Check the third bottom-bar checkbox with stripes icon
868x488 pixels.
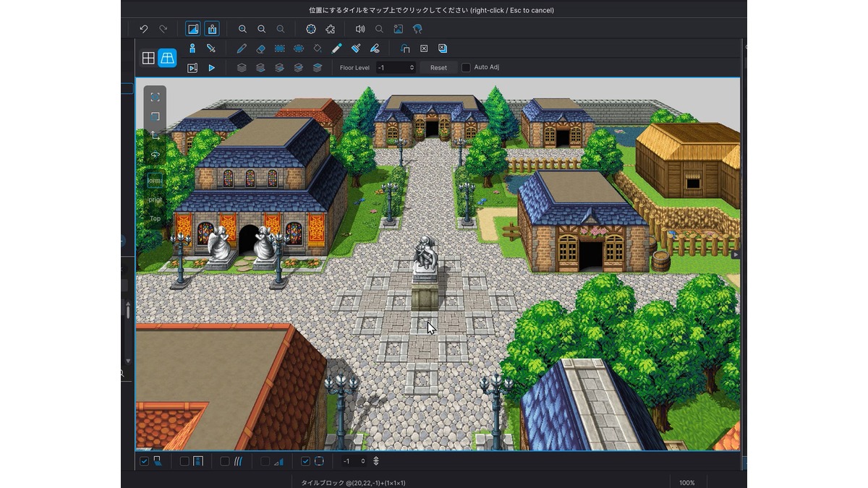pyautogui.click(x=225, y=461)
